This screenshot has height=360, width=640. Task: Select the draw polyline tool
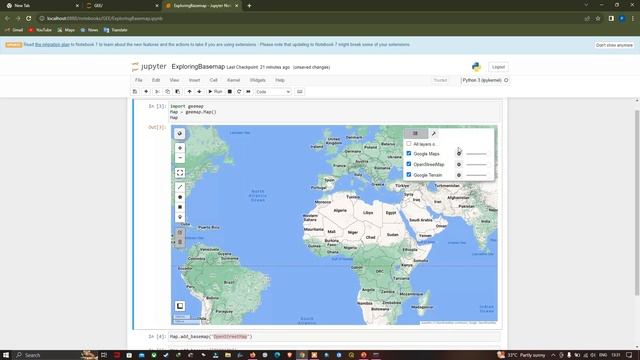click(x=180, y=187)
